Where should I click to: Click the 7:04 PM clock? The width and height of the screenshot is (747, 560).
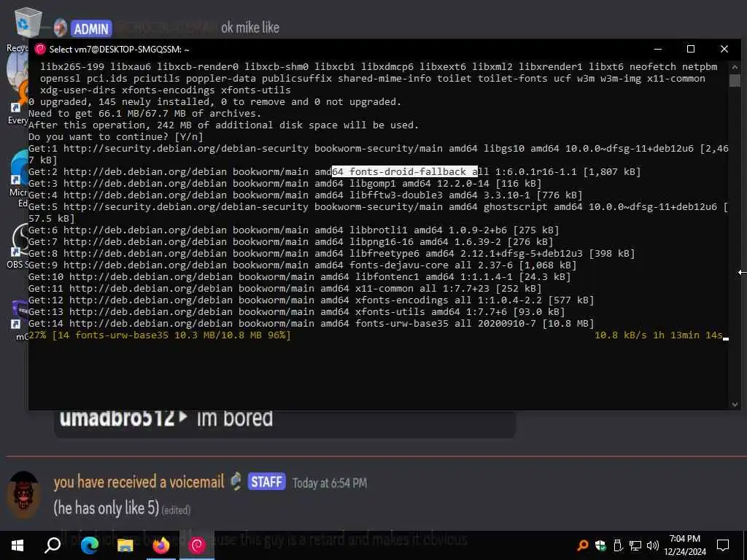coord(684,539)
